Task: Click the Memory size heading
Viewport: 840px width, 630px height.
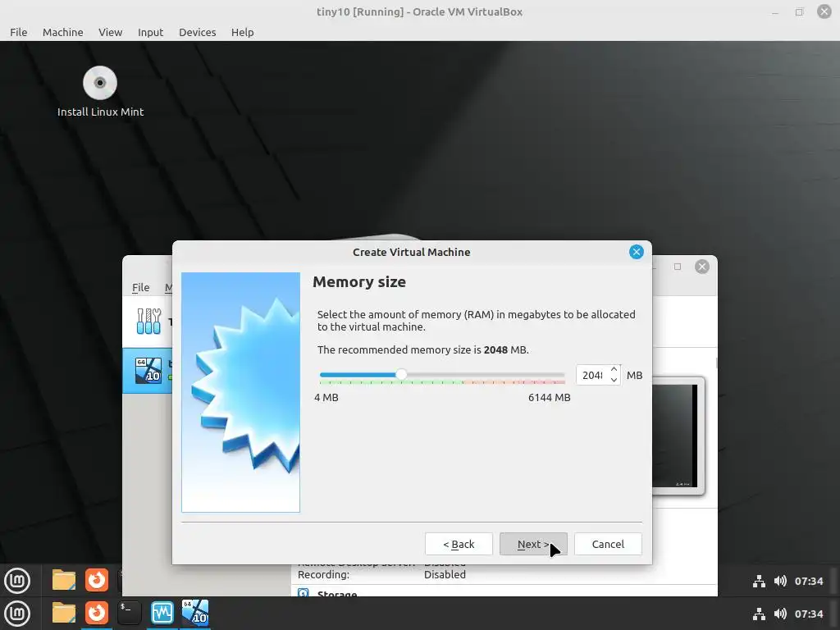Action: click(359, 282)
